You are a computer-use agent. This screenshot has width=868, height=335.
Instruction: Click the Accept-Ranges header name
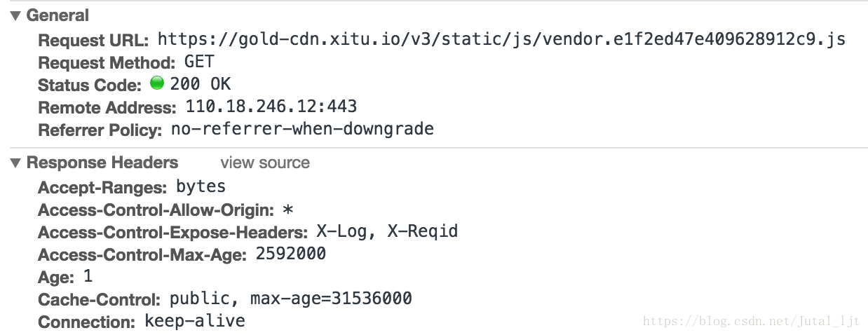tap(102, 187)
